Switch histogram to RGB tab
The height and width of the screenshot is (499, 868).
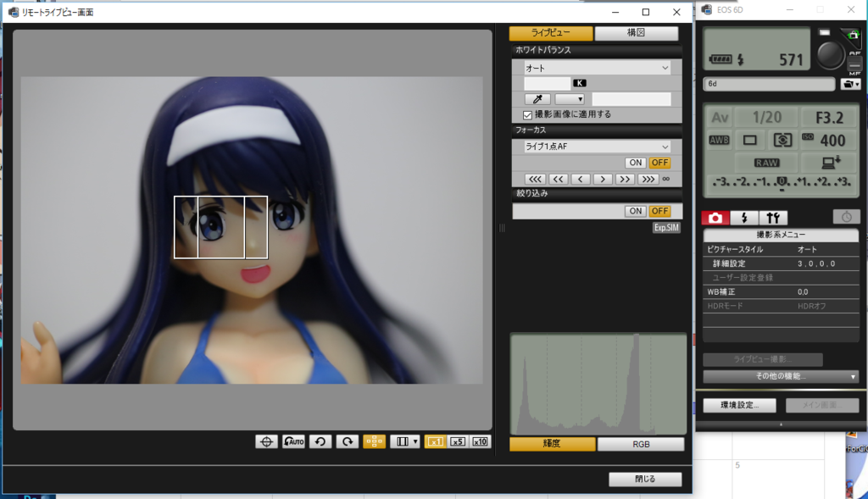pyautogui.click(x=641, y=444)
